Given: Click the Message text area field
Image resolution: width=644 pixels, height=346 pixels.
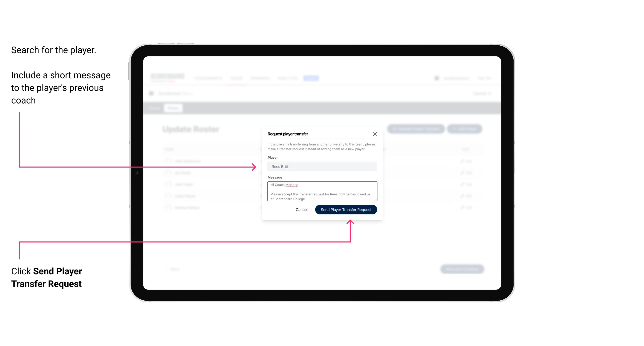Looking at the screenshot, I should click(x=321, y=191).
